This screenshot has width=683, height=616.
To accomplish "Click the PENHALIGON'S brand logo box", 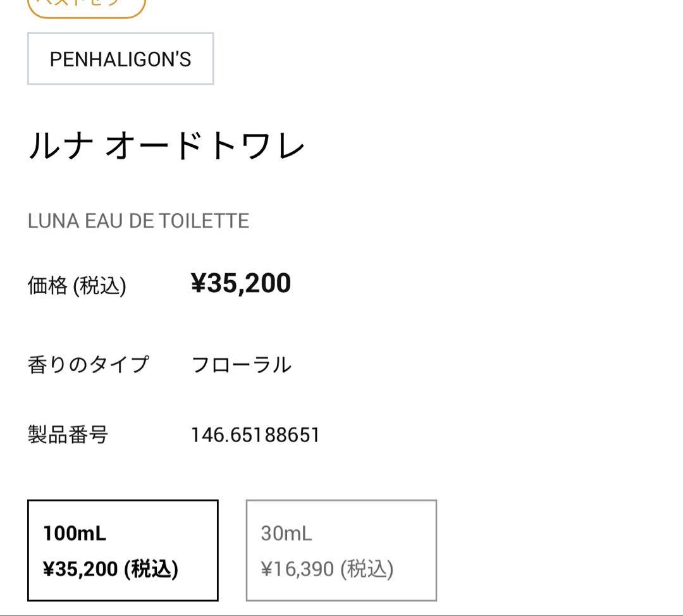I will pos(120,58).
